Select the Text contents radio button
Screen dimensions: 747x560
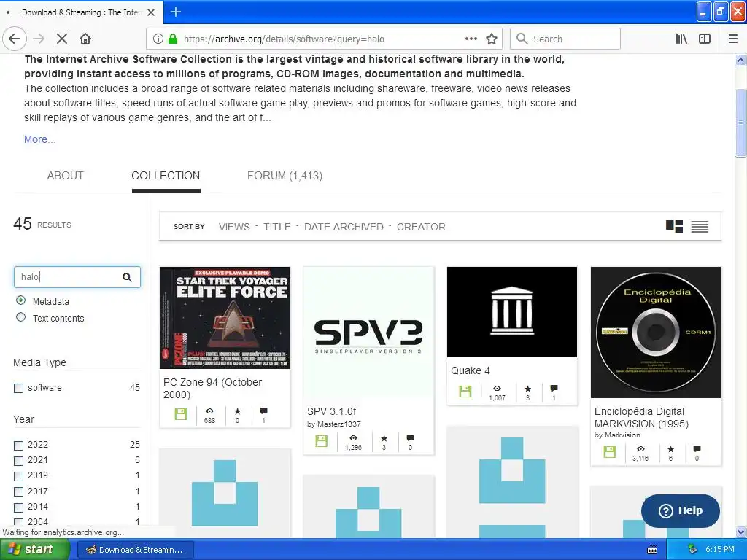click(x=20, y=317)
